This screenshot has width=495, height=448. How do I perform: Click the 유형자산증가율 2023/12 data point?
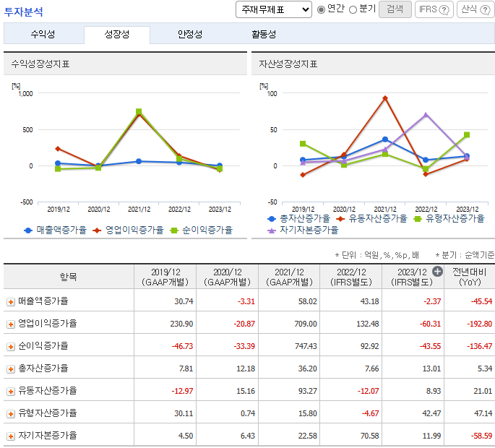point(467,135)
